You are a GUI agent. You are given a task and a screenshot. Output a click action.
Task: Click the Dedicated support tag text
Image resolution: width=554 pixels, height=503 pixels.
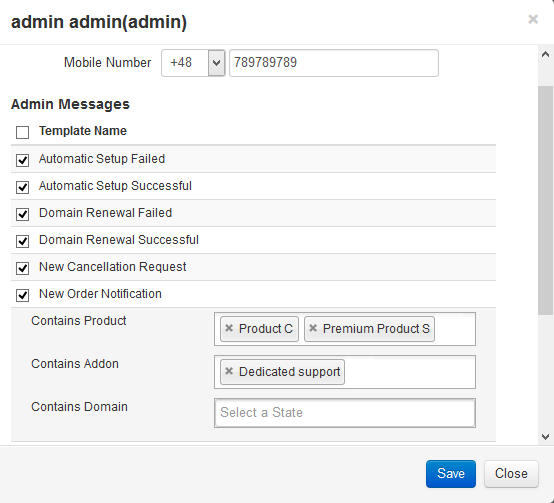point(289,372)
